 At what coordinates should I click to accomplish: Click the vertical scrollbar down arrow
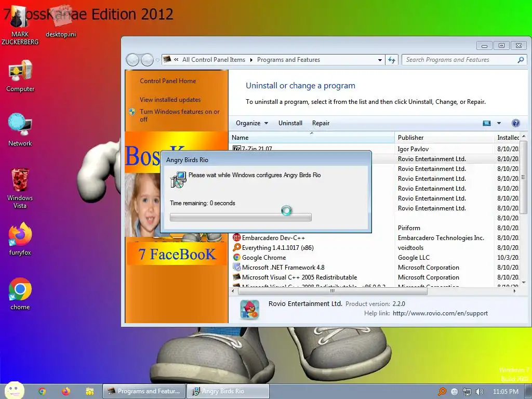pyautogui.click(x=524, y=282)
